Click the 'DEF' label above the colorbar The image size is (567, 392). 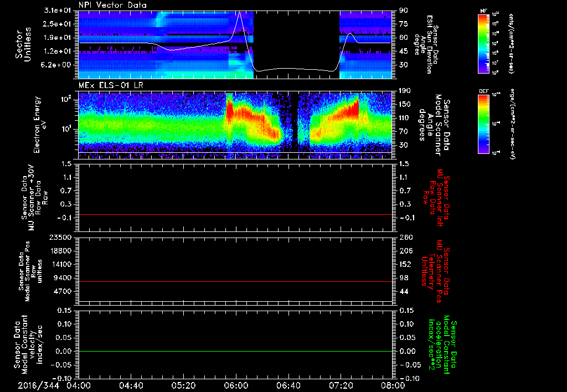(483, 91)
